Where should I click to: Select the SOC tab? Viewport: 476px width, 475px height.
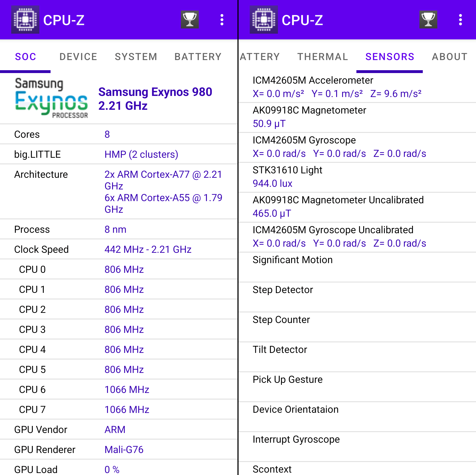pyautogui.click(x=26, y=57)
